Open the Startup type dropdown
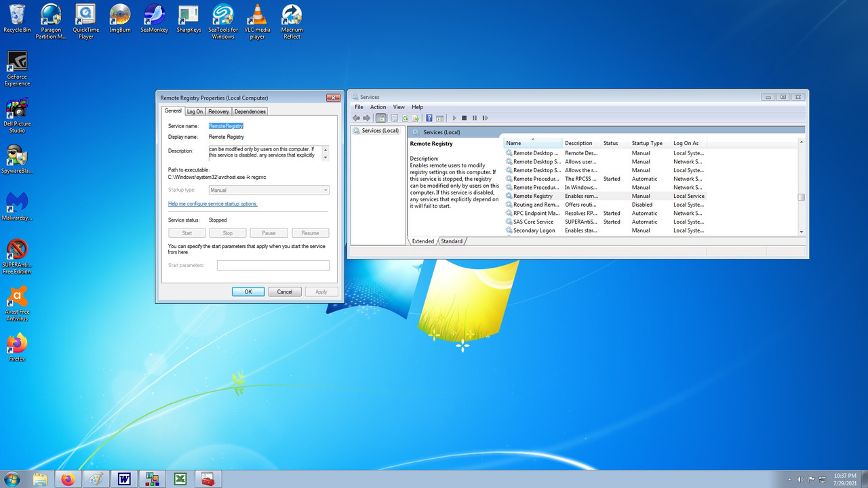 coord(269,190)
